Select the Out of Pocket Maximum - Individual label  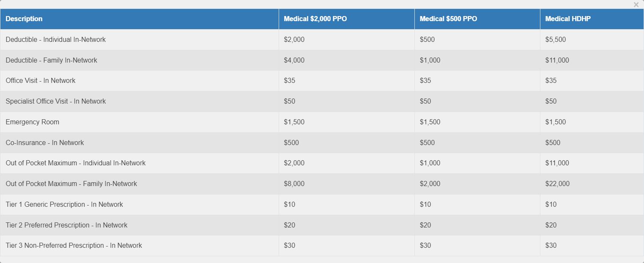[x=76, y=163]
